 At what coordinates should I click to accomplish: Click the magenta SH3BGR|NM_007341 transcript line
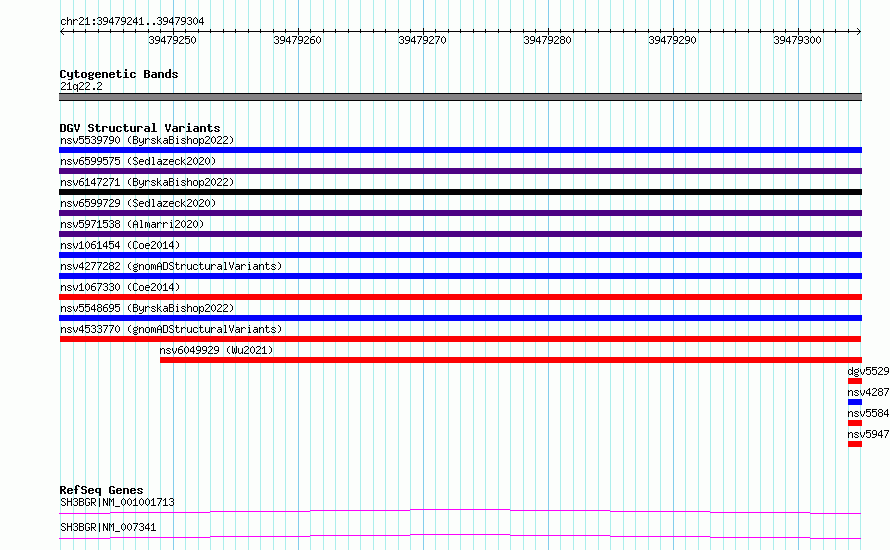[x=460, y=536]
